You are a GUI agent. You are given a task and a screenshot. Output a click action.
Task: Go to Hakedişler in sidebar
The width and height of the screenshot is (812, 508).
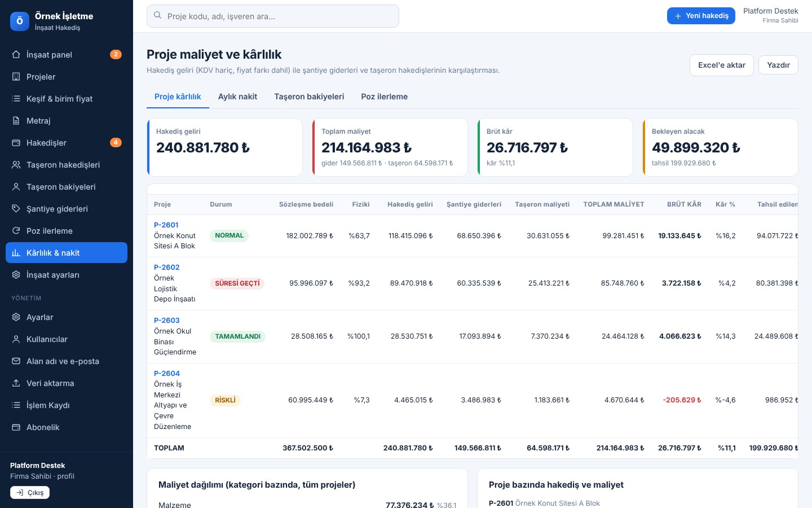point(67,143)
